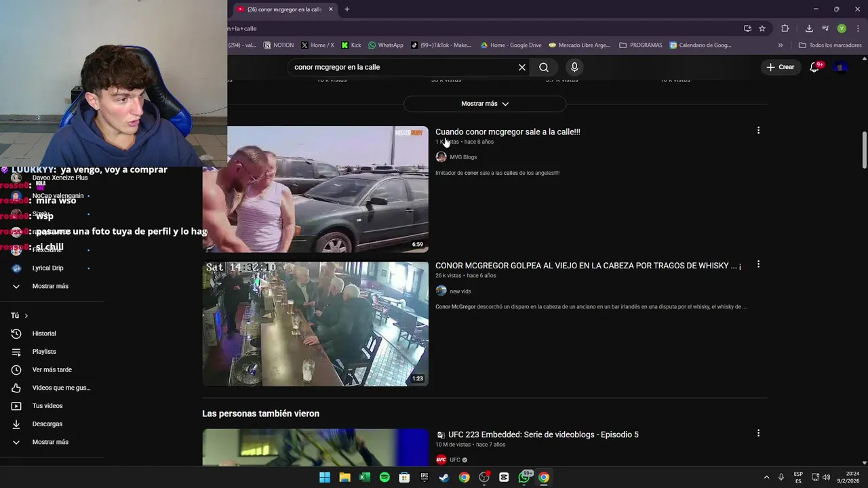Viewport: 868px width, 488px height.
Task: Open YouTube notifications bell
Action: coord(815,67)
